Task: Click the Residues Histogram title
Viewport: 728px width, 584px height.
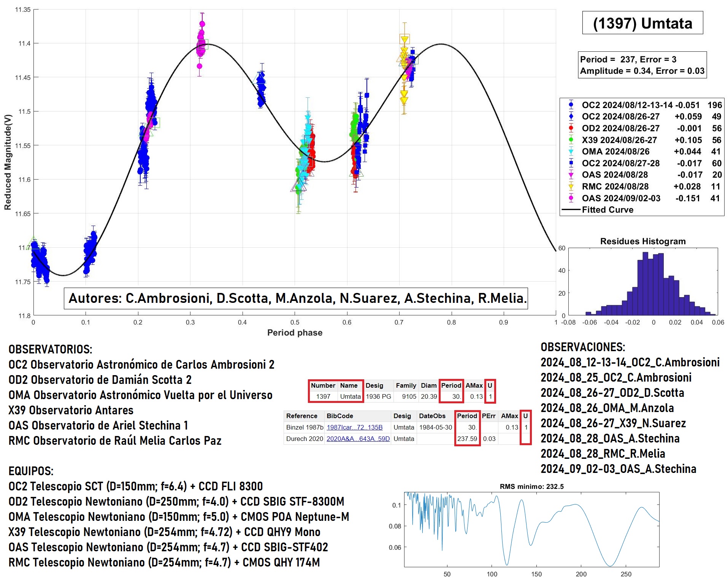Action: tap(643, 241)
